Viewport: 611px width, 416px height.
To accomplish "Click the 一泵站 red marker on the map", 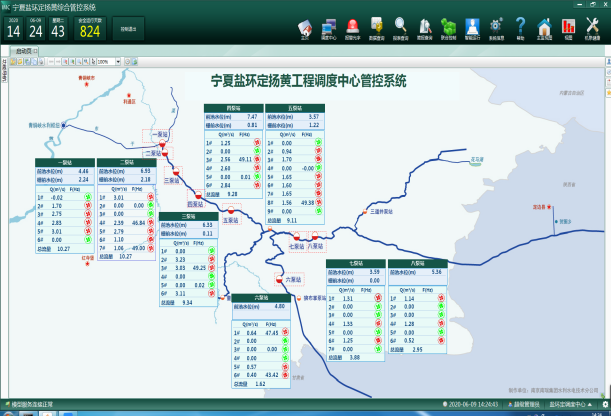I will click(x=162, y=144).
